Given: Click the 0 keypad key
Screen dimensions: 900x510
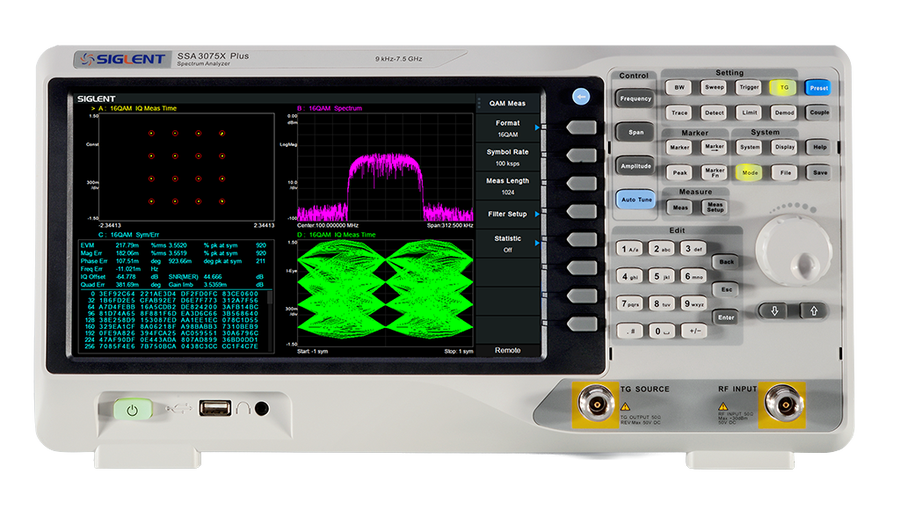Looking at the screenshot, I should click(x=662, y=331).
